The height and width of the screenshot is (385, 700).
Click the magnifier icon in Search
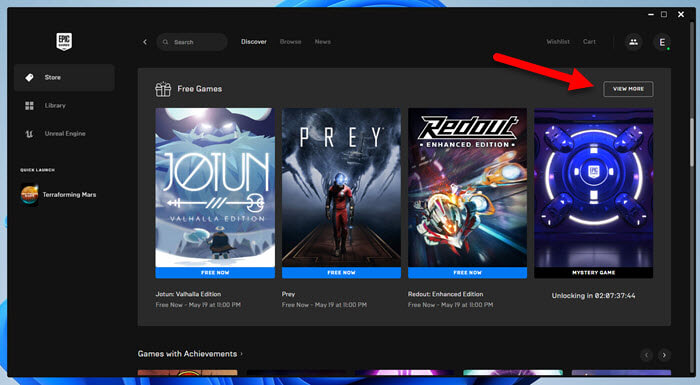[166, 42]
